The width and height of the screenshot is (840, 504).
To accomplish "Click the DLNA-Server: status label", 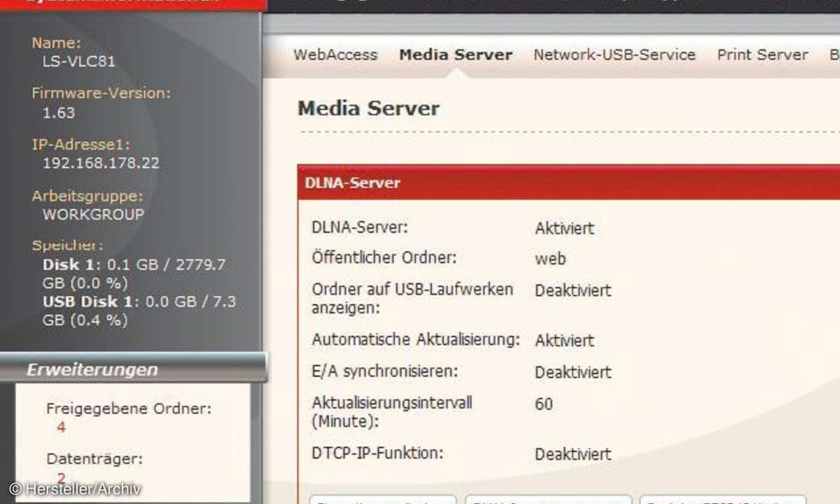I will (360, 227).
